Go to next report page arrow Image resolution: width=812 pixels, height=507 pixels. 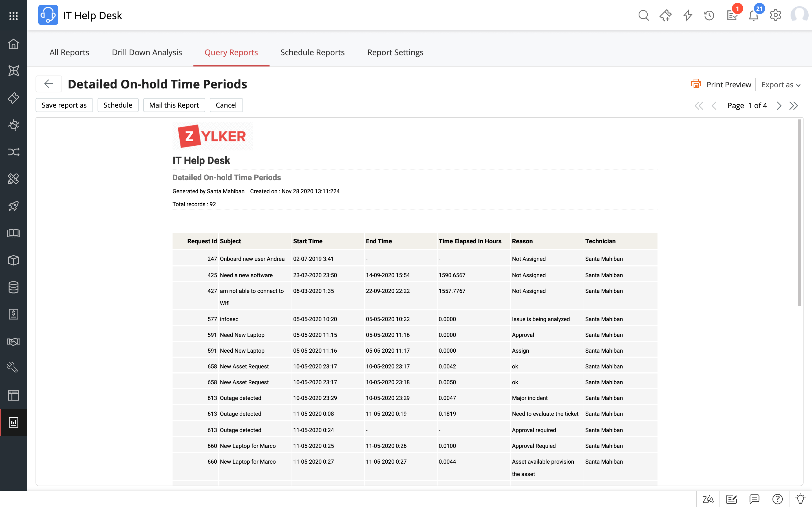click(x=779, y=106)
